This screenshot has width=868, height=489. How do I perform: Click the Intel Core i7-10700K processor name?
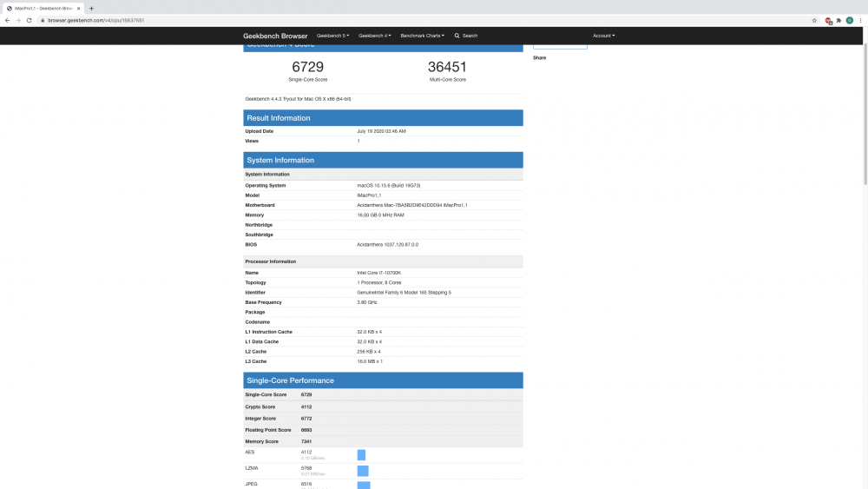click(x=379, y=273)
